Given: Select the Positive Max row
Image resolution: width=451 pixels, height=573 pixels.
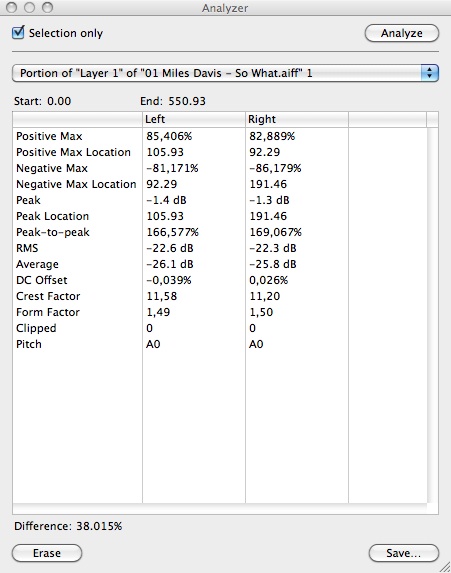Looking at the screenshot, I should [219, 136].
